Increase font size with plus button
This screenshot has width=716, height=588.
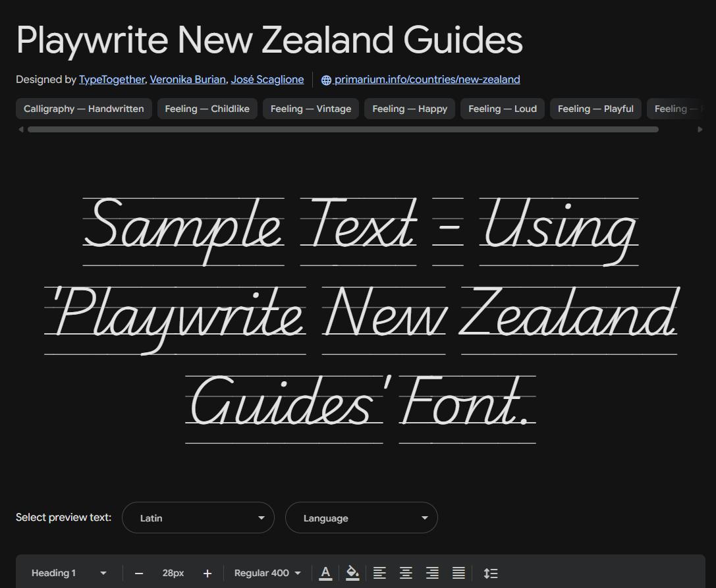pos(207,574)
